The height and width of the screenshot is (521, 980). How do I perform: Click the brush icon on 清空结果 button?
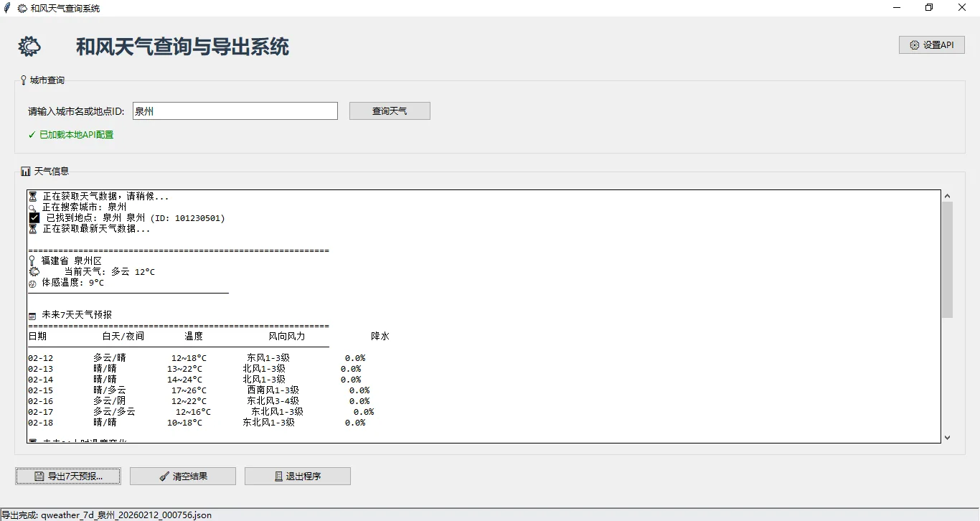(164, 476)
